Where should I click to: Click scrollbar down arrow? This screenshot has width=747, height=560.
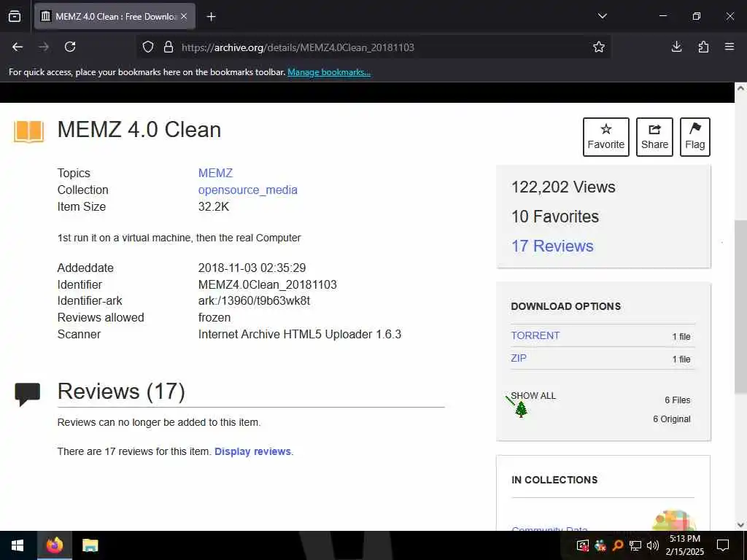[740, 525]
